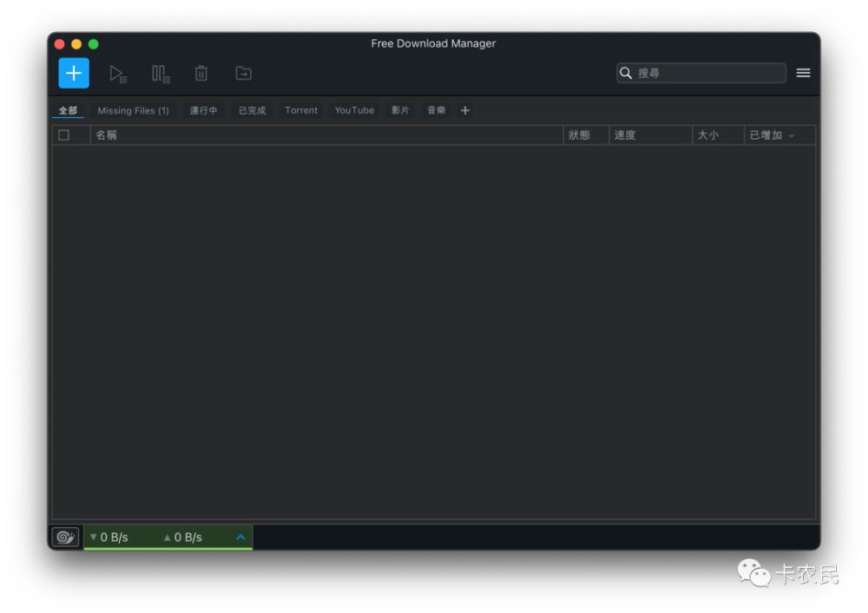The width and height of the screenshot is (868, 613).
Task: Show the 運行中 downloads tab
Action: [203, 111]
